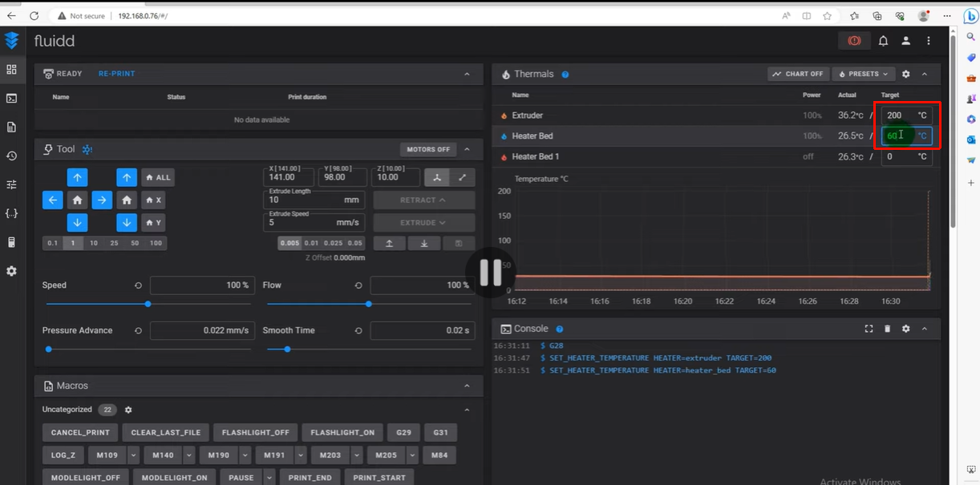Select 0.01 Z offset step
980x485 pixels.
tap(310, 243)
